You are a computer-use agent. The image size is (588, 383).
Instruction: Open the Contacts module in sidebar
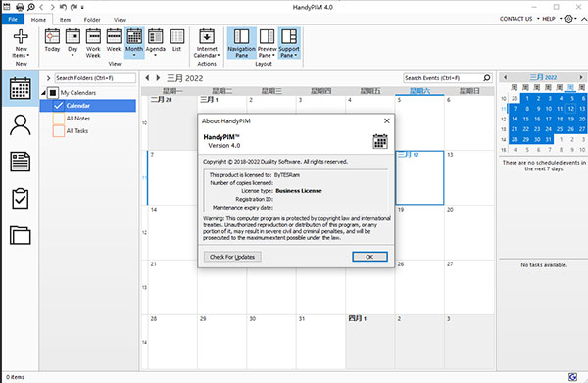(21, 125)
